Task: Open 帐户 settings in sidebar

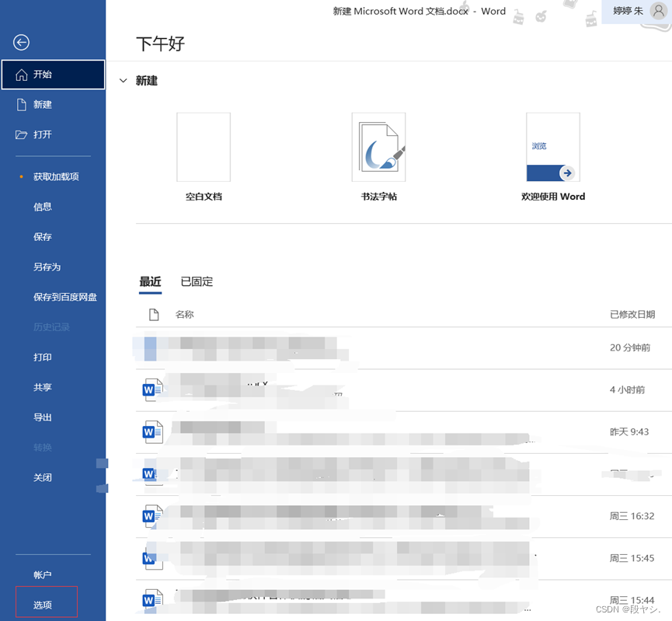Action: click(43, 574)
